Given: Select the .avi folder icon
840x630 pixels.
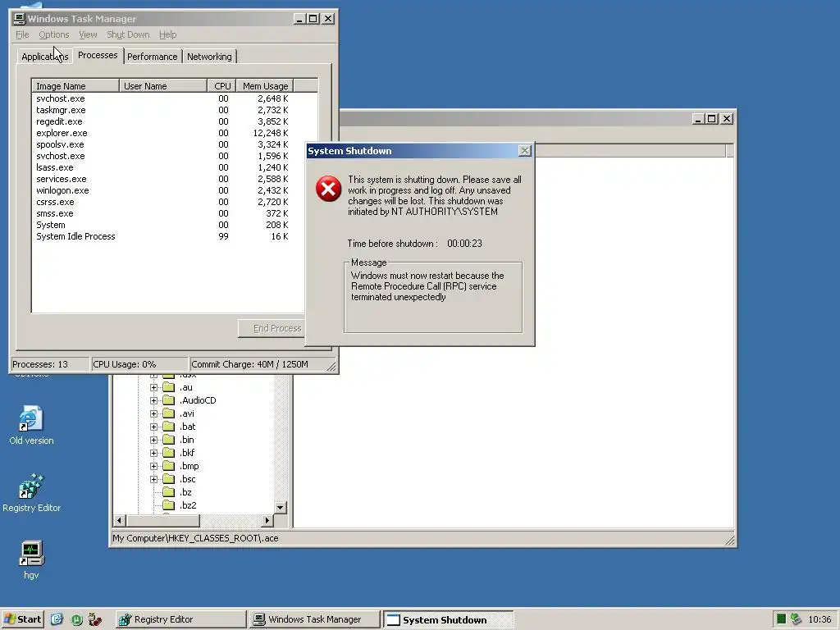Looking at the screenshot, I should coord(169,413).
